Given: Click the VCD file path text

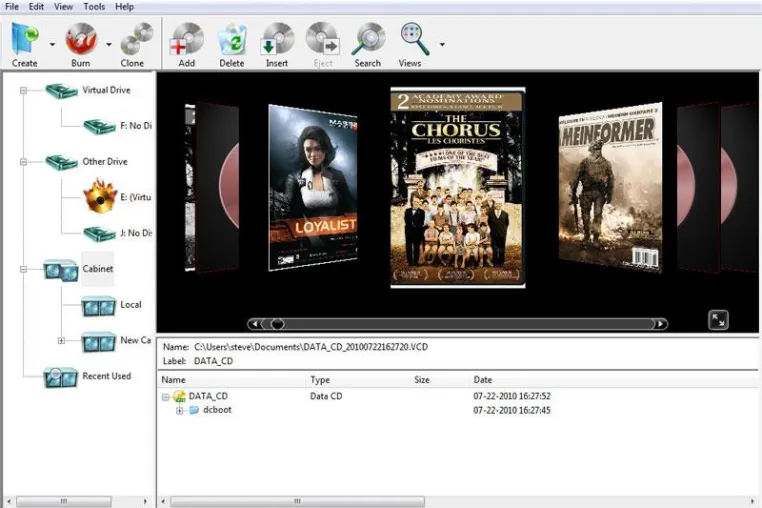Looking at the screenshot, I should 311,347.
